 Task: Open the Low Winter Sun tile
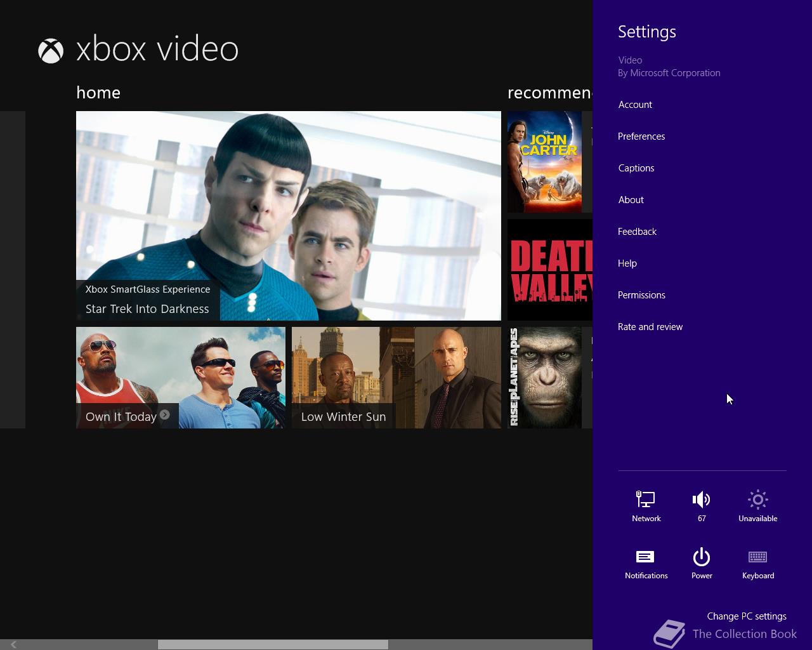tap(396, 378)
